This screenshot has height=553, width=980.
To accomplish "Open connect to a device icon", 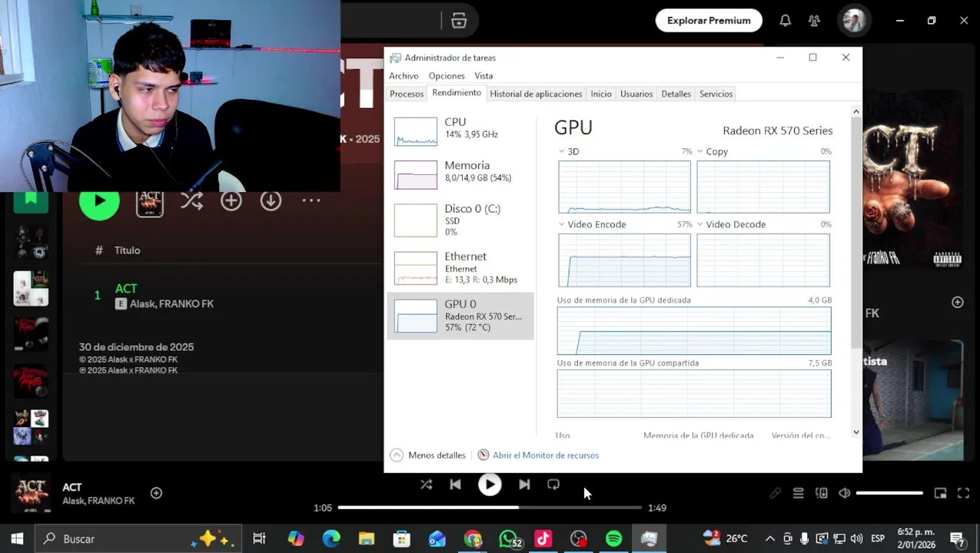I will tap(822, 493).
